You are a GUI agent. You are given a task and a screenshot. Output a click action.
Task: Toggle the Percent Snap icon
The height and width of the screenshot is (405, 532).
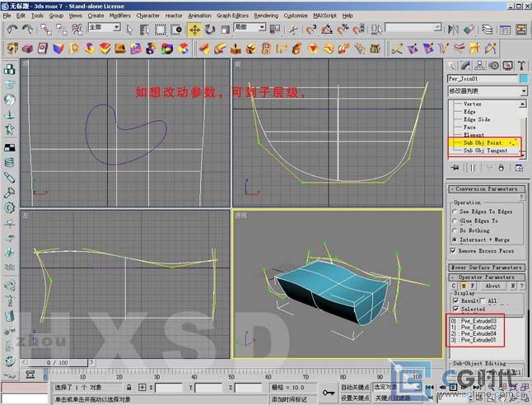coord(343,30)
